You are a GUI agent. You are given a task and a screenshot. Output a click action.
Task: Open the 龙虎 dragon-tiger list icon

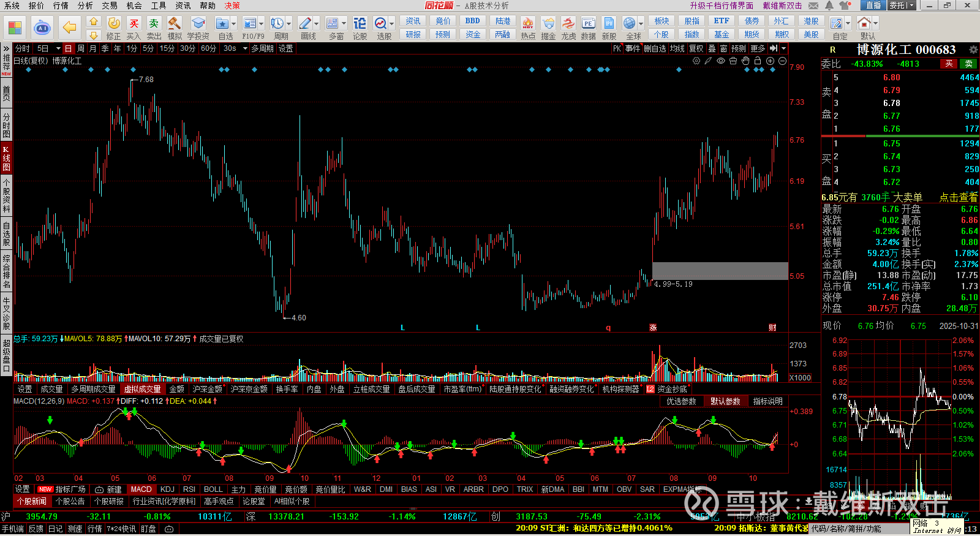568,23
